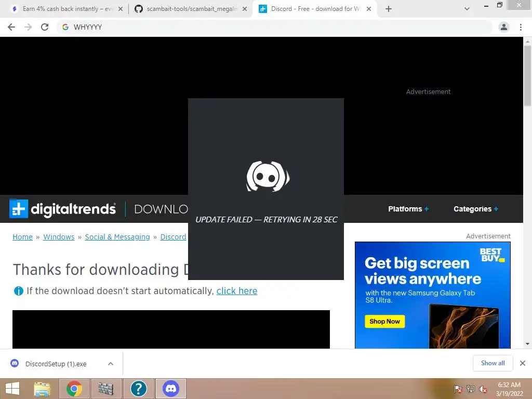
Task: Expand options chevron for DiscordSetup download
Action: click(x=111, y=364)
